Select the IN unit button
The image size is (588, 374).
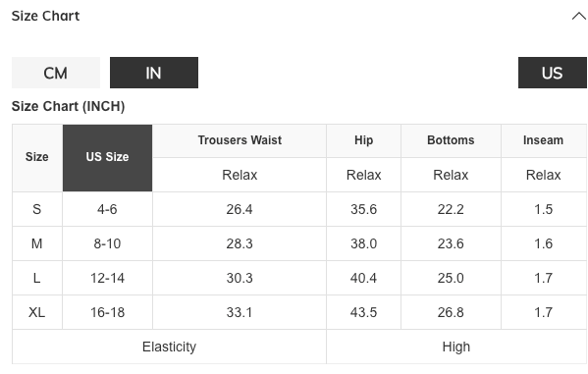[154, 73]
